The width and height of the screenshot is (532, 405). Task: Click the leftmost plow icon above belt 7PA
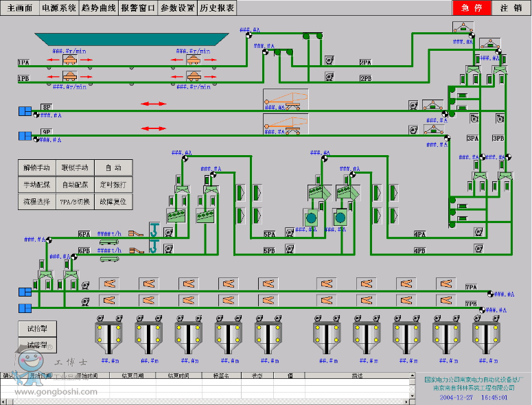point(108,283)
